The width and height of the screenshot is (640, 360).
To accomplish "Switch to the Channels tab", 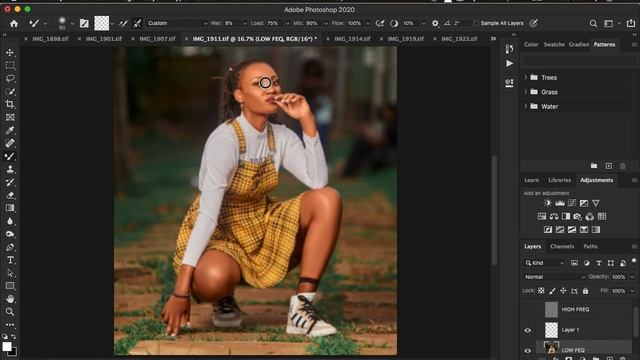I will pyautogui.click(x=562, y=247).
